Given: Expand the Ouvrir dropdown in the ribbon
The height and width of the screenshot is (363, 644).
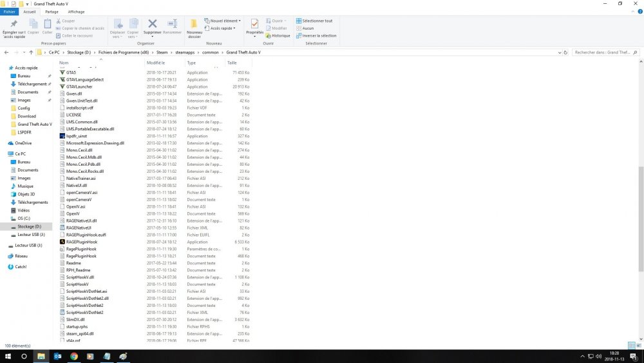Looking at the screenshot, I should [x=276, y=21].
